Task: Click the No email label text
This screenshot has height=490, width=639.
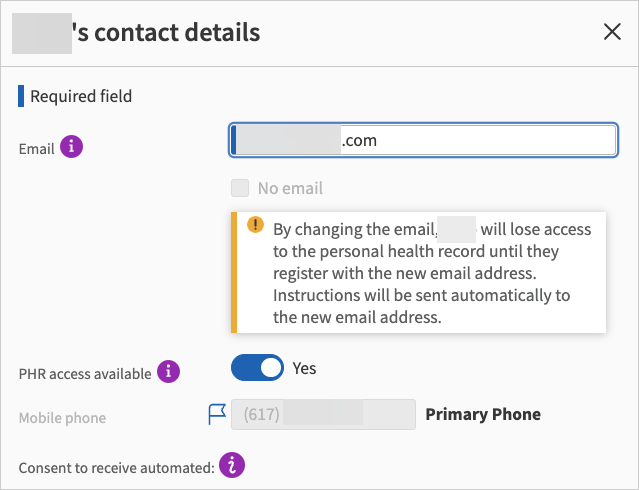Action: [290, 188]
